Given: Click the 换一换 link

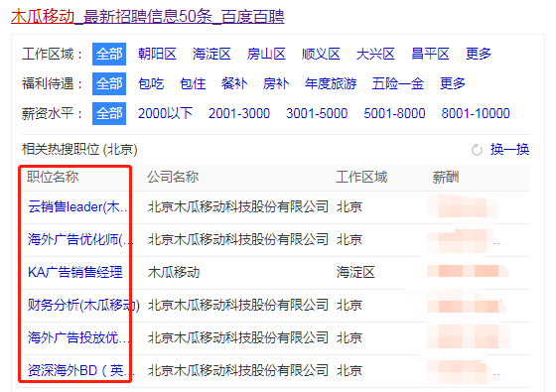Looking at the screenshot, I should coord(510,149).
